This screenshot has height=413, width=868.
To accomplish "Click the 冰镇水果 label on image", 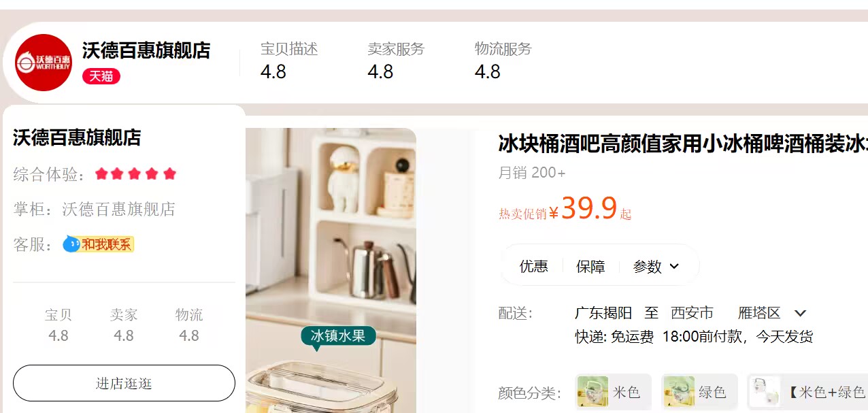I will 338,335.
